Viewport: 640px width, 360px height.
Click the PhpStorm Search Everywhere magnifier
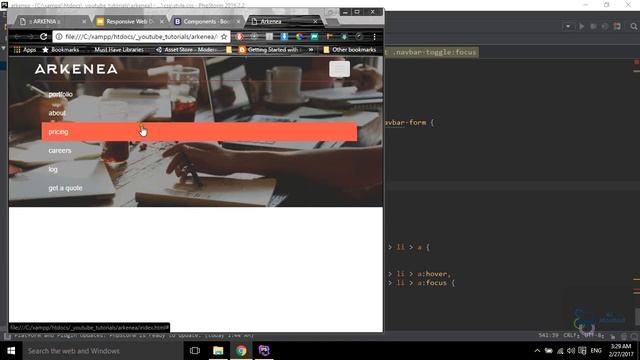pyautogui.click(x=633, y=27)
